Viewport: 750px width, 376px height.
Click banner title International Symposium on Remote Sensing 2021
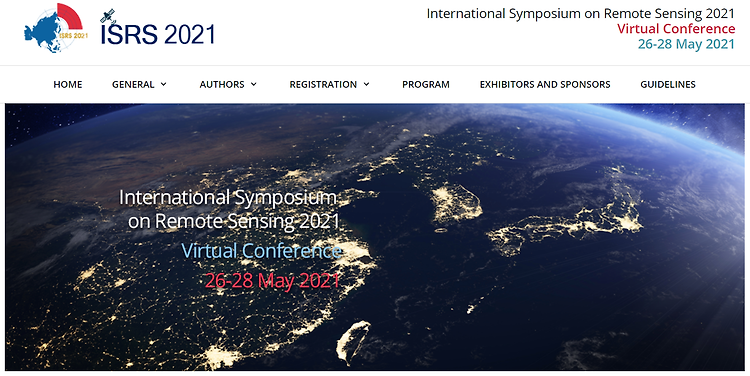229,210
